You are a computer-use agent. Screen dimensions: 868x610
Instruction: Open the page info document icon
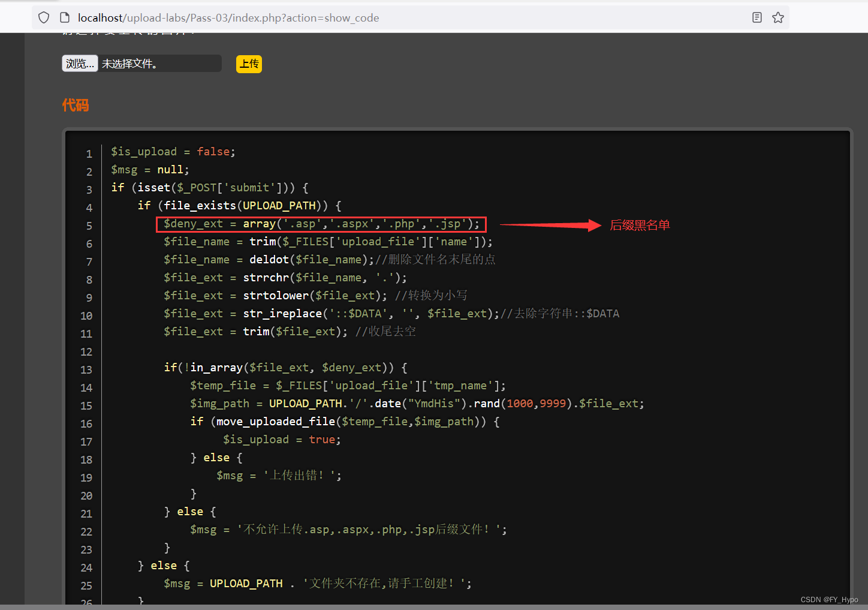pos(65,18)
